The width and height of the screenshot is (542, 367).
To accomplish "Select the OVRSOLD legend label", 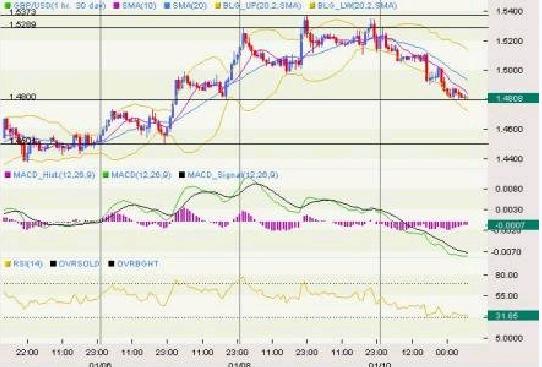I will click(x=80, y=264).
